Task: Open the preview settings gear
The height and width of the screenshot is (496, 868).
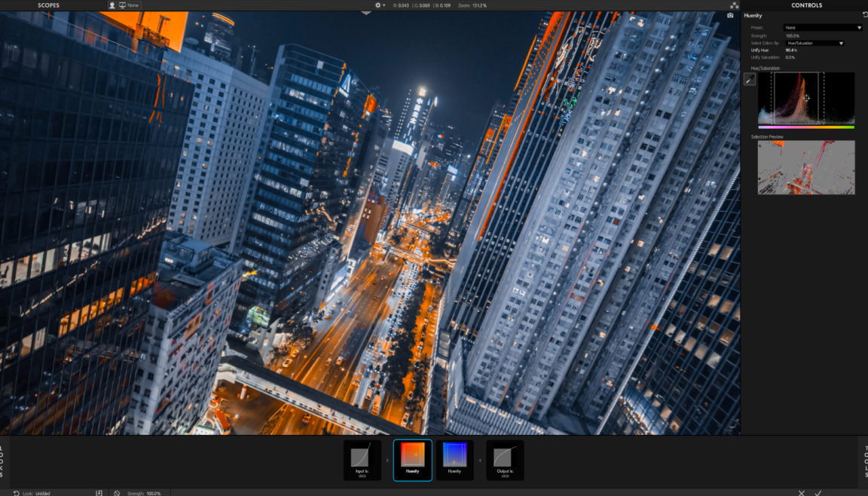Action: pos(379,5)
